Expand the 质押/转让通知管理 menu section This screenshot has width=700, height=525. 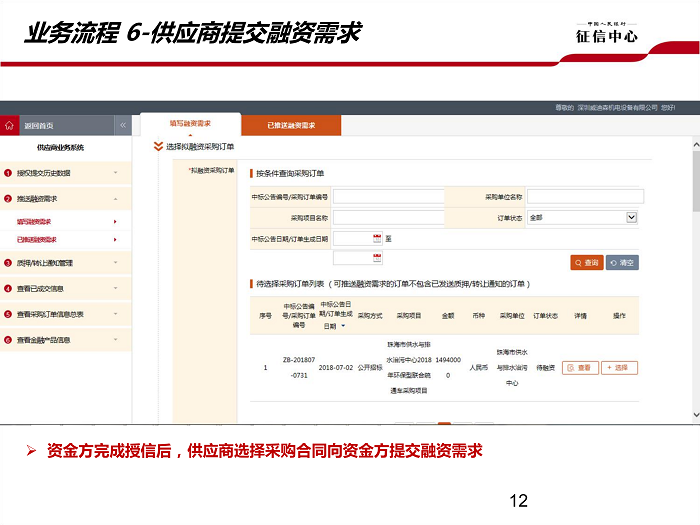coord(115,264)
